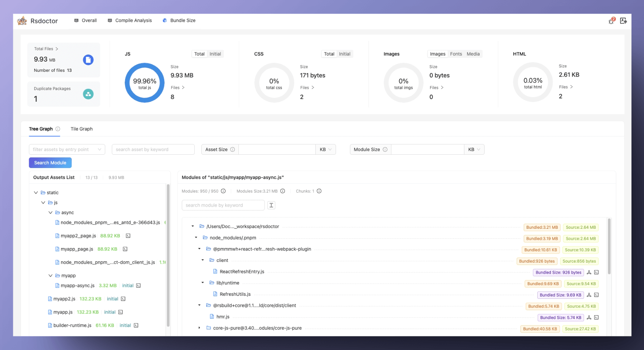Collapse the myapp folder in assets list

point(50,276)
